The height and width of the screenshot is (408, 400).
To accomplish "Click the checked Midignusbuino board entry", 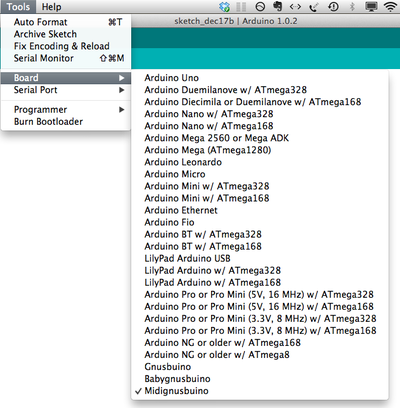I will coord(260,391).
